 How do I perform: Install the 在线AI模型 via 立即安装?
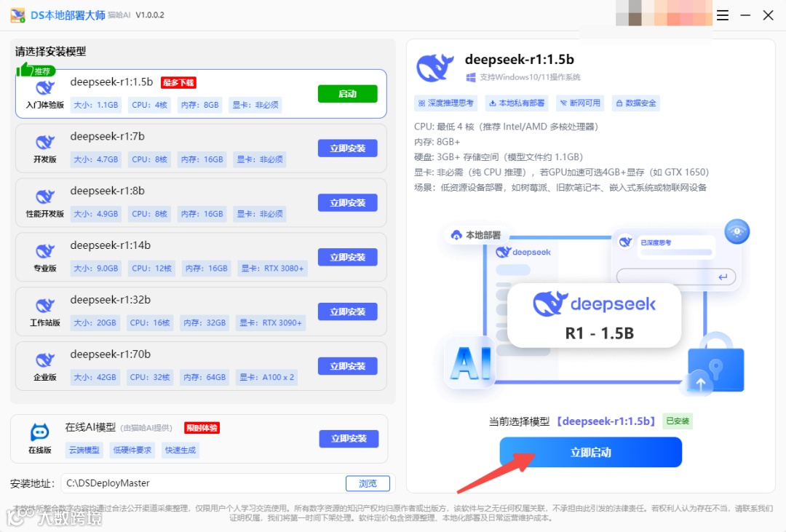click(349, 439)
